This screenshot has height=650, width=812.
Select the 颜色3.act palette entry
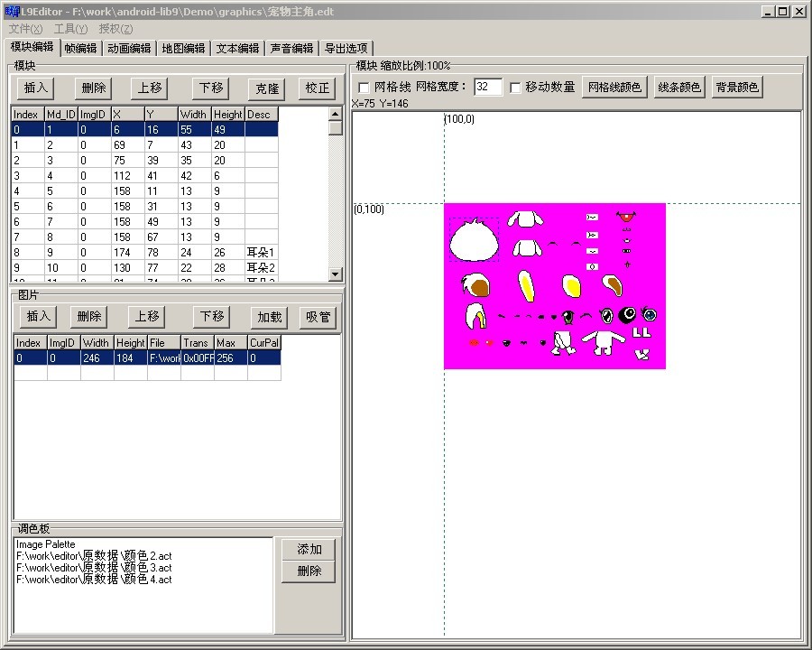[94, 568]
